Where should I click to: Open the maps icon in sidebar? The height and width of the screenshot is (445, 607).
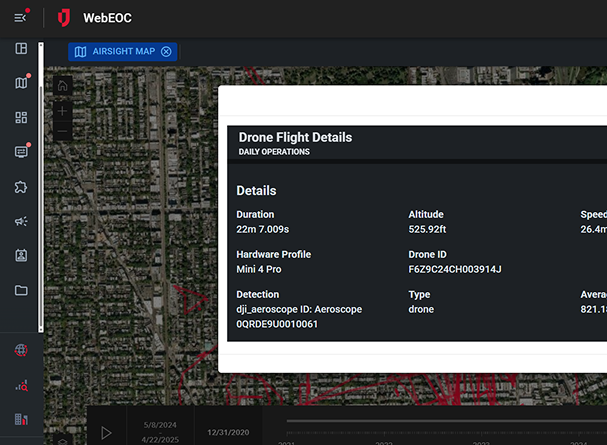click(x=21, y=83)
